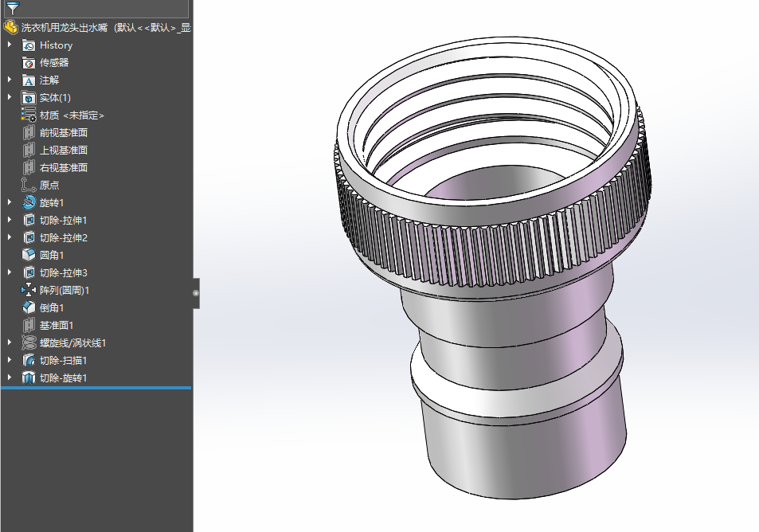
Task: Click the rollback bar below 切除-旋转1
Action: [x=96, y=388]
